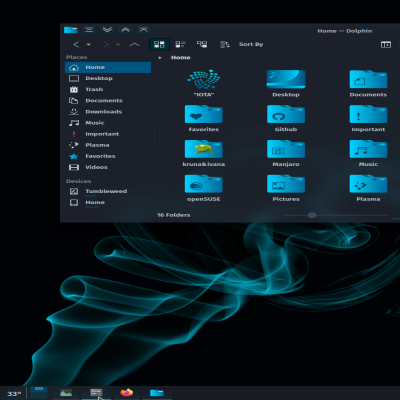Go back with the left arrow
Image resolution: width=400 pixels, height=400 pixels.
(x=76, y=44)
